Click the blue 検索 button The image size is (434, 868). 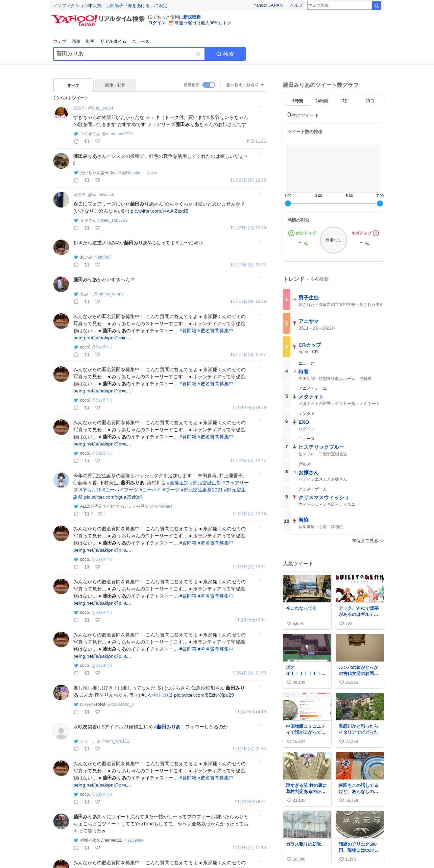(225, 54)
